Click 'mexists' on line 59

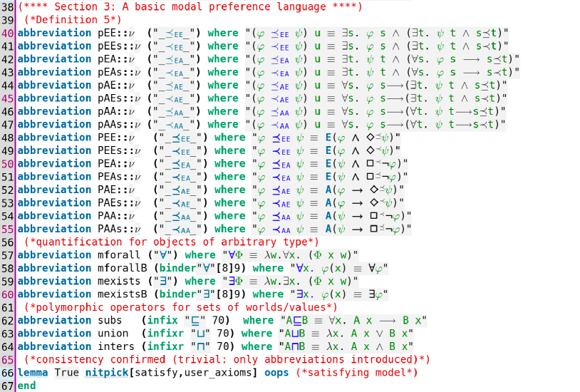pos(119,281)
